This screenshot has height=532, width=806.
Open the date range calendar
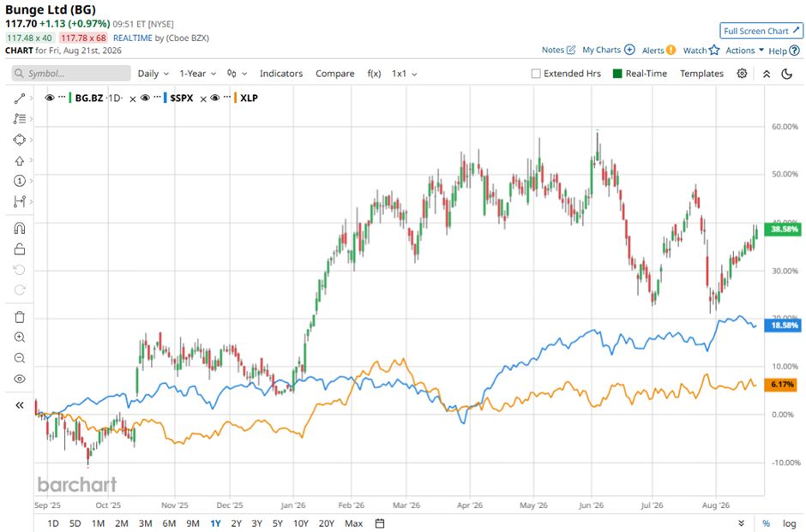click(x=380, y=523)
